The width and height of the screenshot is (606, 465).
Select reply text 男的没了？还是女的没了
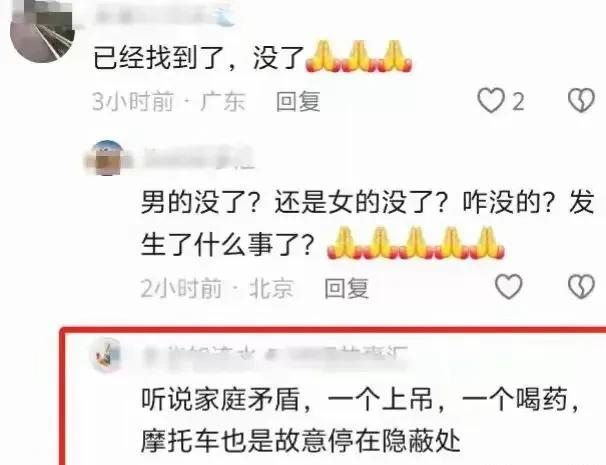coord(296,202)
